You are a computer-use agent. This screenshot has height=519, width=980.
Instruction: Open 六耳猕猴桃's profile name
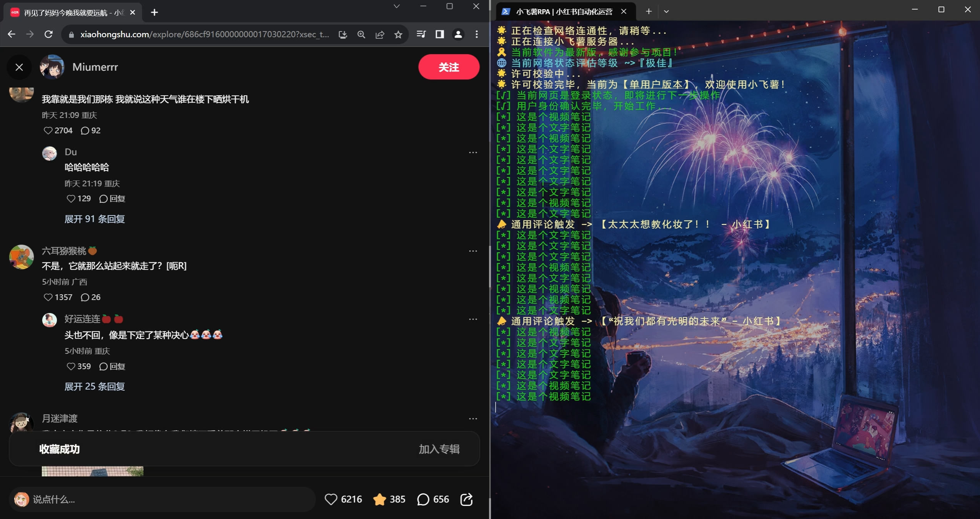tap(69, 251)
